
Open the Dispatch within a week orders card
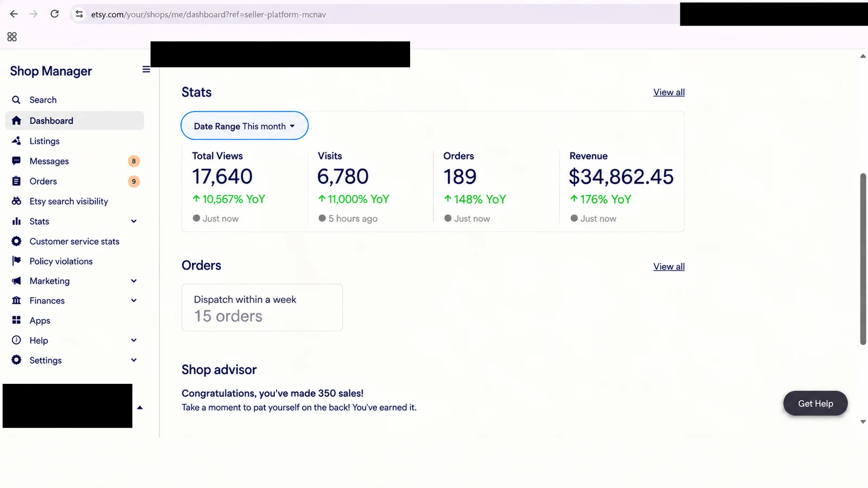262,307
